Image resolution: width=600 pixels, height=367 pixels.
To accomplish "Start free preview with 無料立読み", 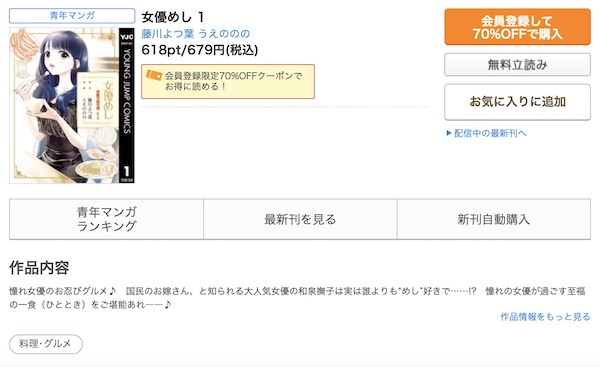I will click(x=517, y=65).
